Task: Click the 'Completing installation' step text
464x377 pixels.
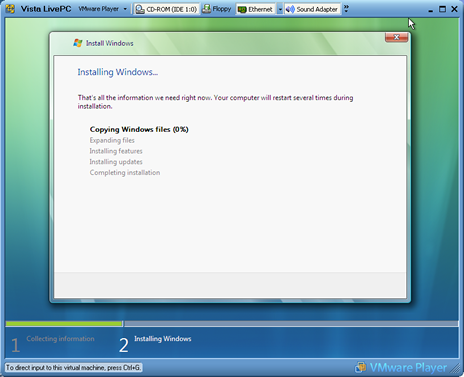Action: [x=125, y=173]
